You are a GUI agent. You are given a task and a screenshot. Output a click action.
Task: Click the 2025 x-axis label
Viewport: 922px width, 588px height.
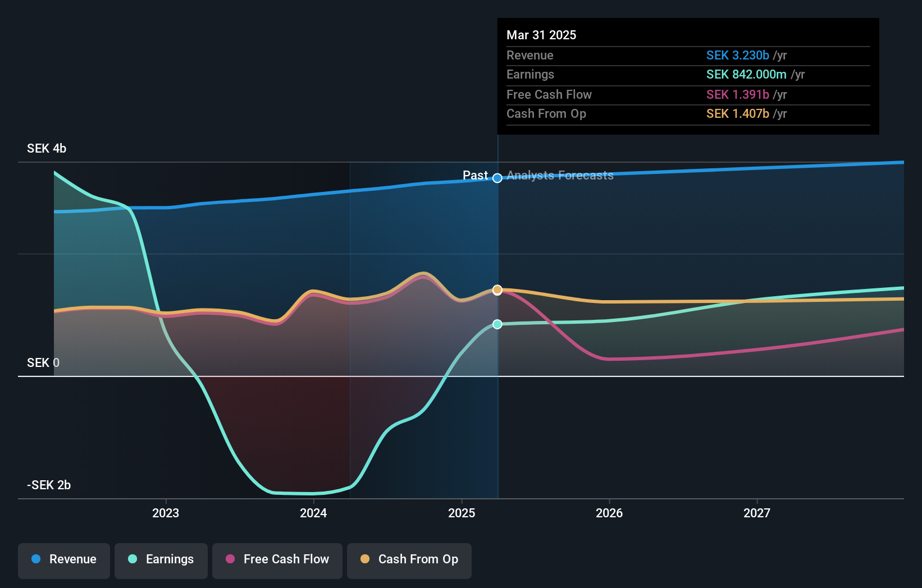(462, 513)
